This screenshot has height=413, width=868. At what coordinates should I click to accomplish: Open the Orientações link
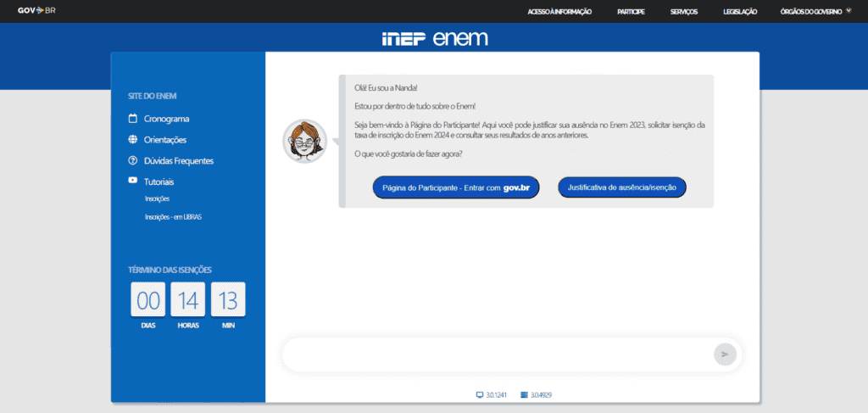165,140
